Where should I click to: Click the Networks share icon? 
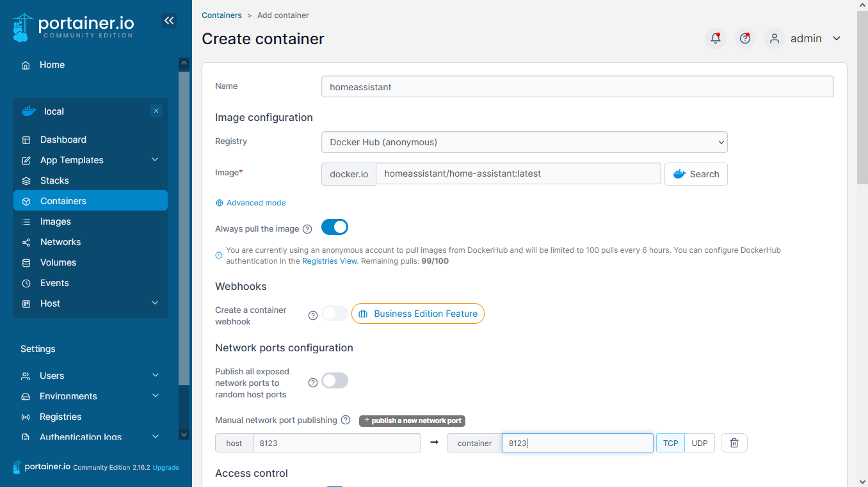[26, 243]
